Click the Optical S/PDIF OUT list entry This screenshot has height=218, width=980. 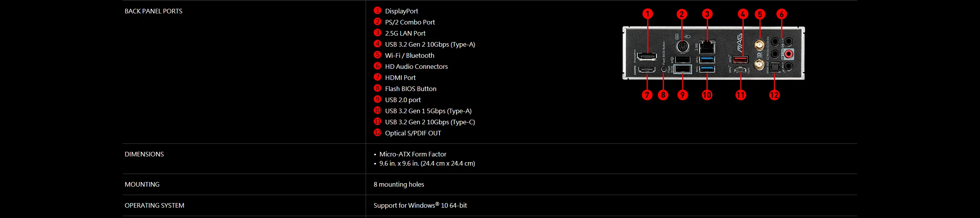(x=413, y=133)
